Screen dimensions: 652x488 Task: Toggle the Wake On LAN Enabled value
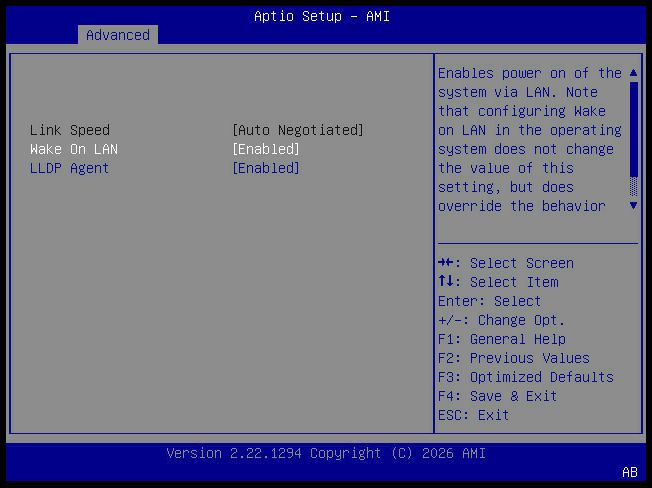pyautogui.click(x=266, y=149)
